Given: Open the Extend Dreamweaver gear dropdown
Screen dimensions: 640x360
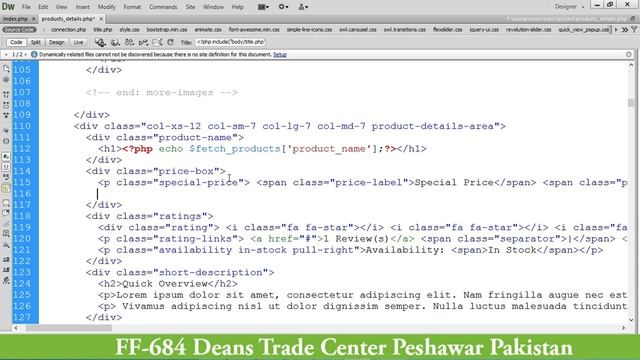Looking at the screenshot, I should point(283,7).
